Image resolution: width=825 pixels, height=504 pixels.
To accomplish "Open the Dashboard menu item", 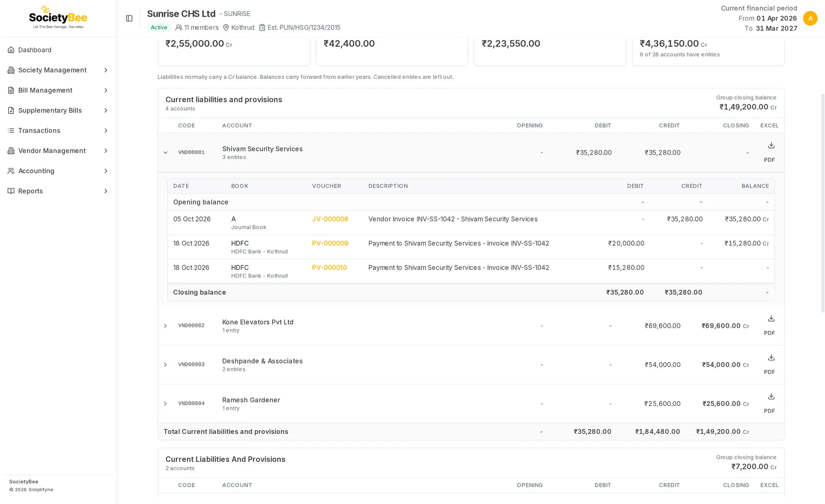I will pos(58,50).
